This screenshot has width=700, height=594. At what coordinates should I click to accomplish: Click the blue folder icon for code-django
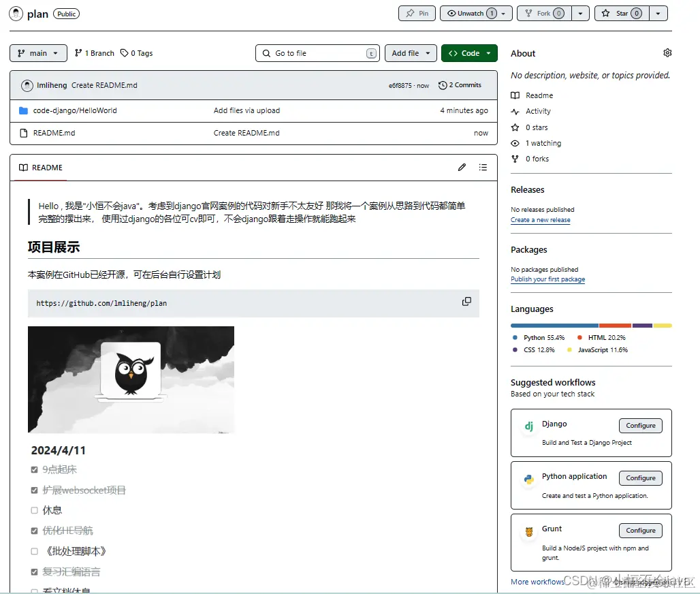pyautogui.click(x=24, y=110)
